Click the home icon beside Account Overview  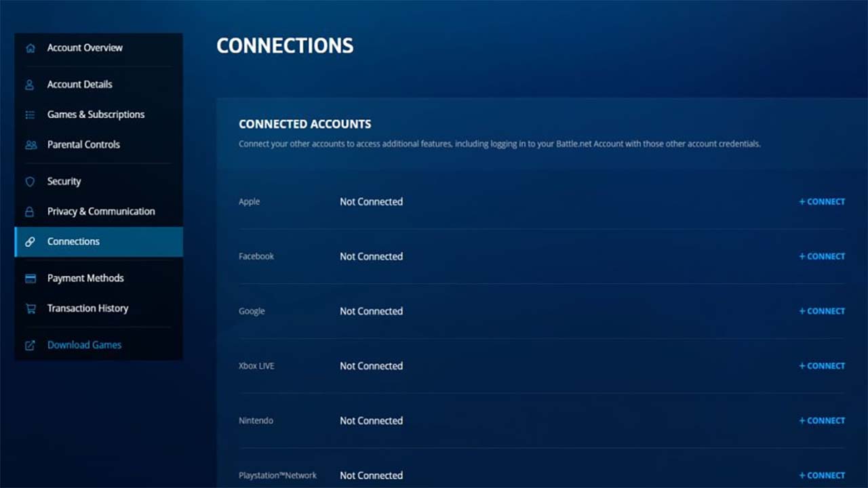(30, 48)
